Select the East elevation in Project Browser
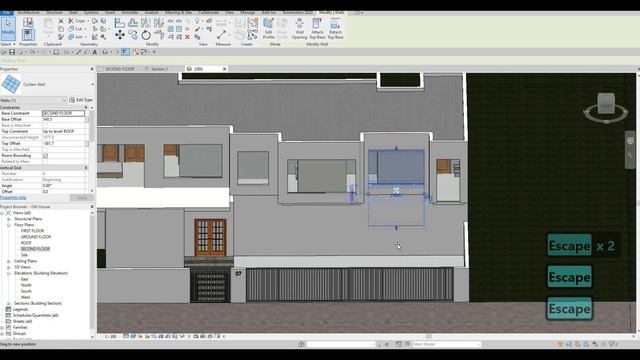The image size is (640, 360). pos(24,279)
